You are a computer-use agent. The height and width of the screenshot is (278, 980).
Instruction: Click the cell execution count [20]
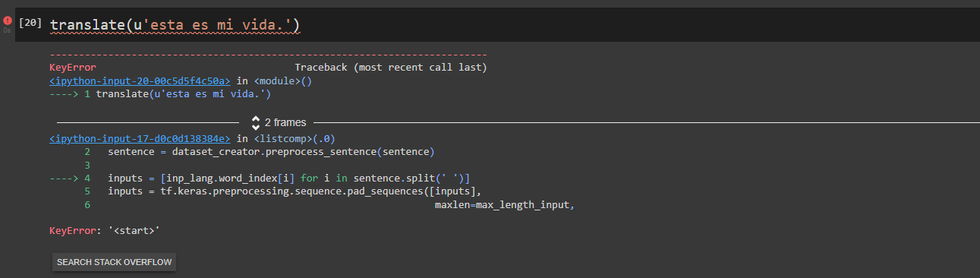[30, 23]
